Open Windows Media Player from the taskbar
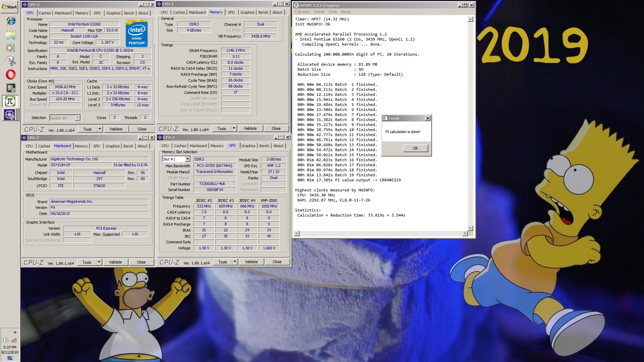This screenshot has height=362, width=644. pyautogui.click(x=11, y=48)
